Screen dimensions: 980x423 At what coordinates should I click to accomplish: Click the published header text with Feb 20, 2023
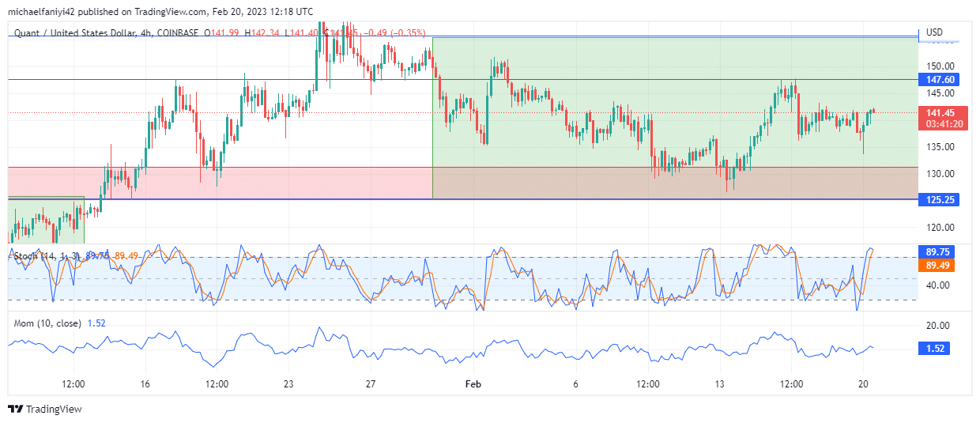point(160,12)
